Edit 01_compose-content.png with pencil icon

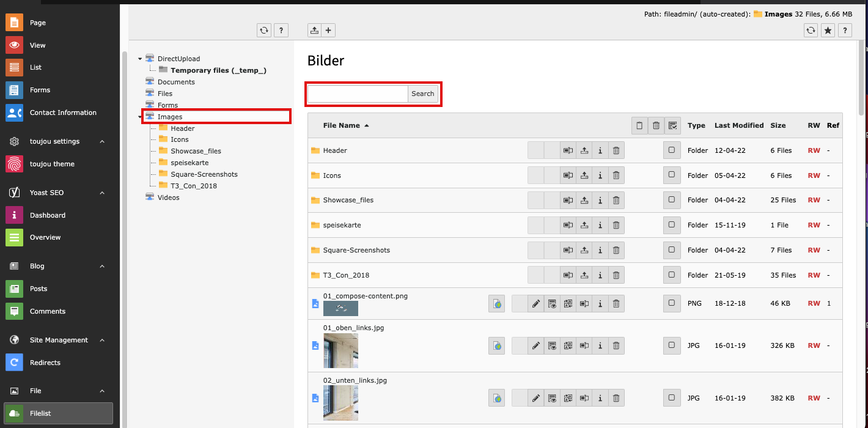tap(536, 303)
